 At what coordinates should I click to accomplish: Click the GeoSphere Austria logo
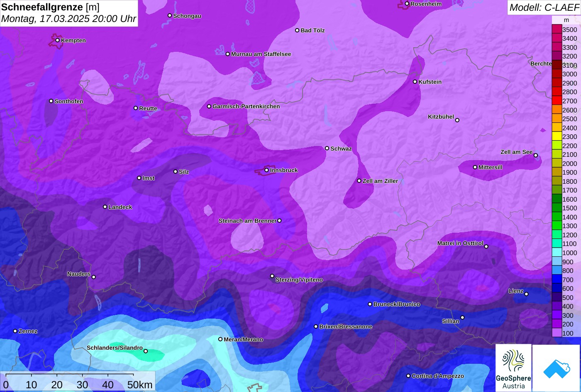click(513, 368)
